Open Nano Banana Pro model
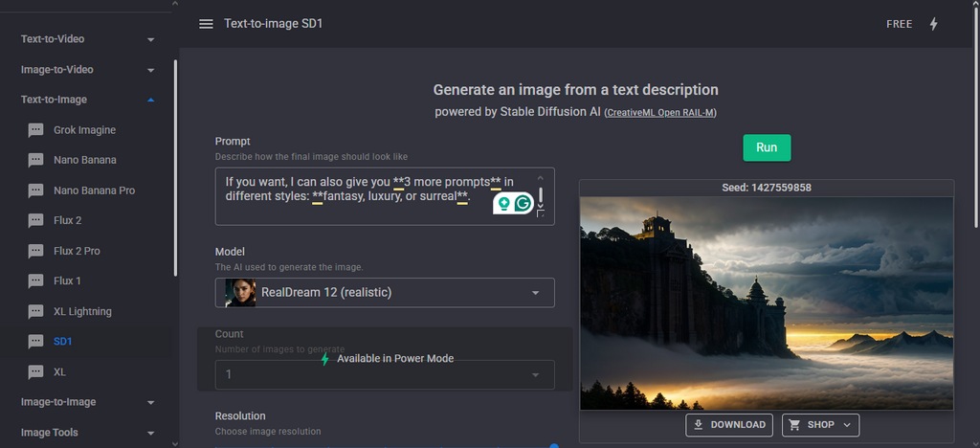980x448 pixels. click(93, 190)
